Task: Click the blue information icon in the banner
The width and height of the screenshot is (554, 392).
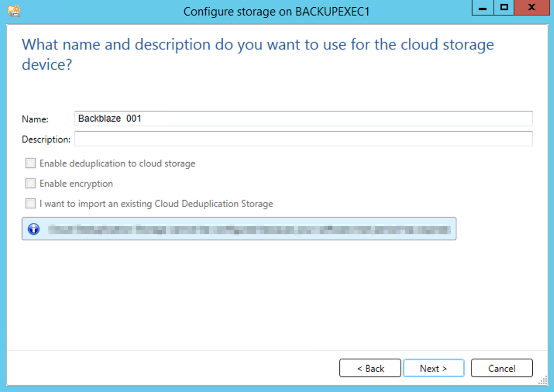Action: [34, 229]
